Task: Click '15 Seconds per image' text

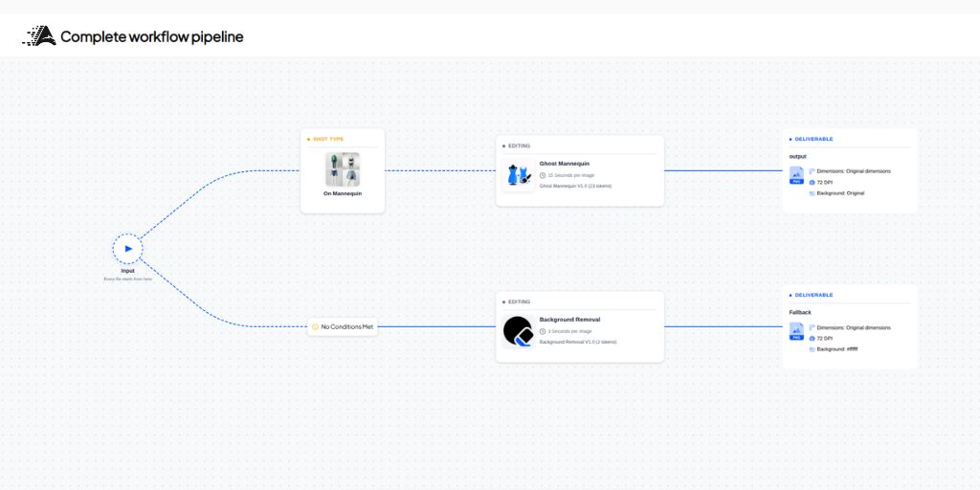Action: [570, 176]
